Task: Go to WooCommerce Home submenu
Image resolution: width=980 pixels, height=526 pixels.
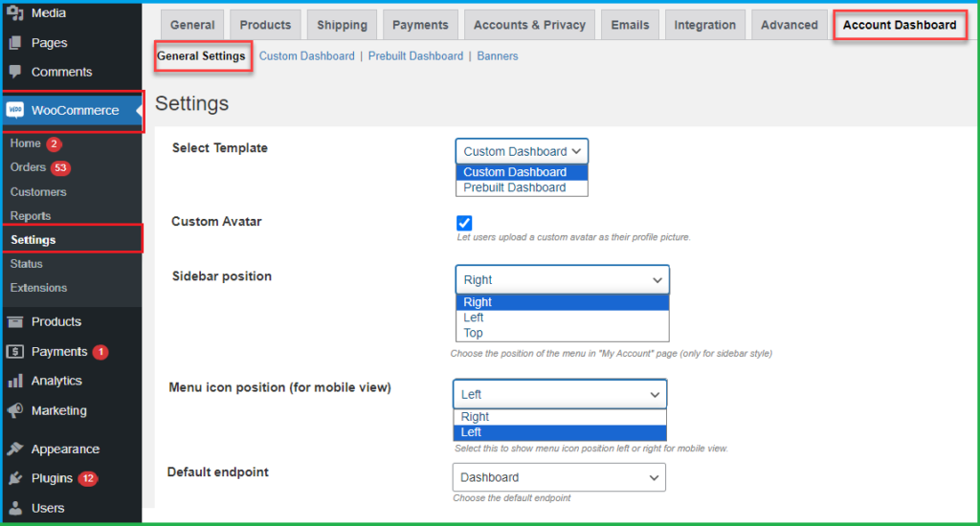Action: click(x=26, y=143)
